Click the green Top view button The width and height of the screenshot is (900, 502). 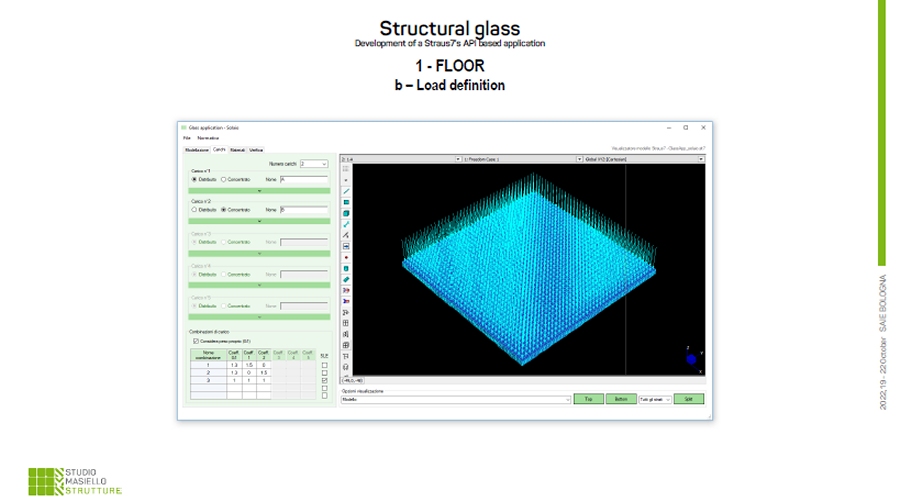[588, 398]
